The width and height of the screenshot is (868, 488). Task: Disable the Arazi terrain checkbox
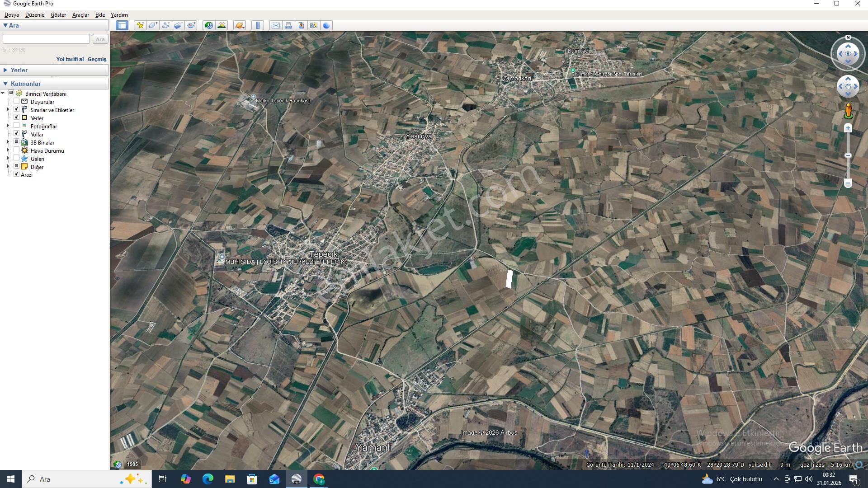click(x=17, y=174)
